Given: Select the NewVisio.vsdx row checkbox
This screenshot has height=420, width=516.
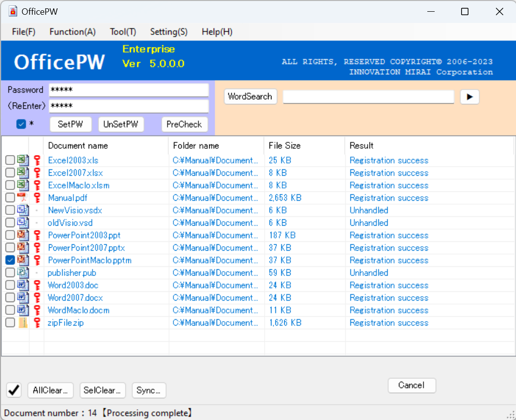Looking at the screenshot, I should pyautogui.click(x=10, y=210).
